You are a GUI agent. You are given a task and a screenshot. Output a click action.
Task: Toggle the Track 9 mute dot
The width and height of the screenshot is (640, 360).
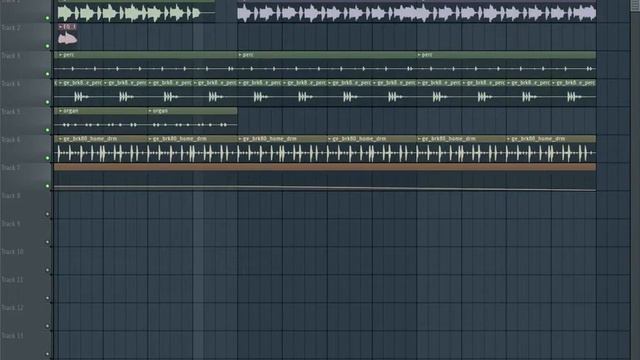point(47,242)
